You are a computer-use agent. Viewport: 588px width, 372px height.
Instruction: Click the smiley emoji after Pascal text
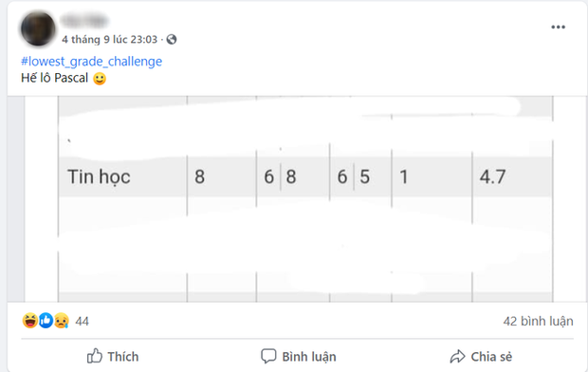pyautogui.click(x=100, y=79)
